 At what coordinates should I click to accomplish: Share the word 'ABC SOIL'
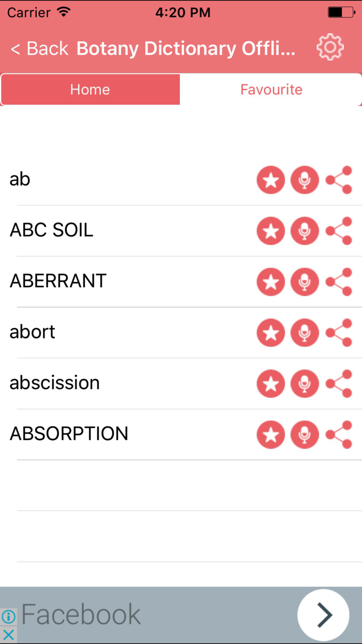tap(339, 231)
